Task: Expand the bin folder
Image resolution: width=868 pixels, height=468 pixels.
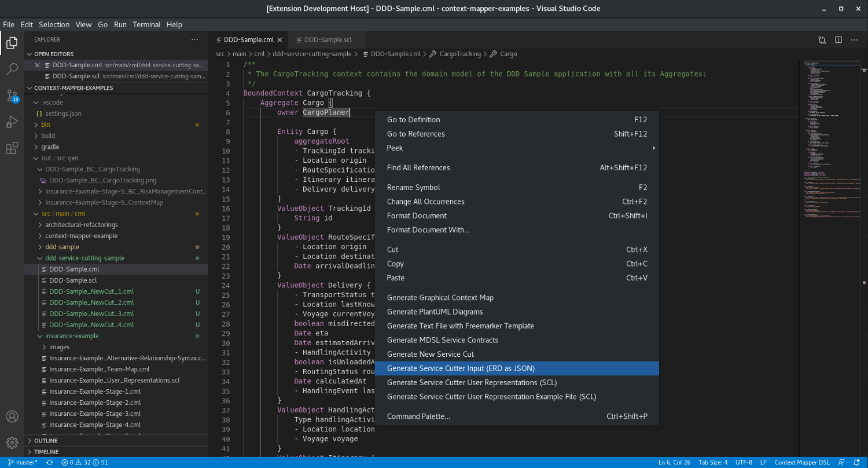Action: (116, 125)
